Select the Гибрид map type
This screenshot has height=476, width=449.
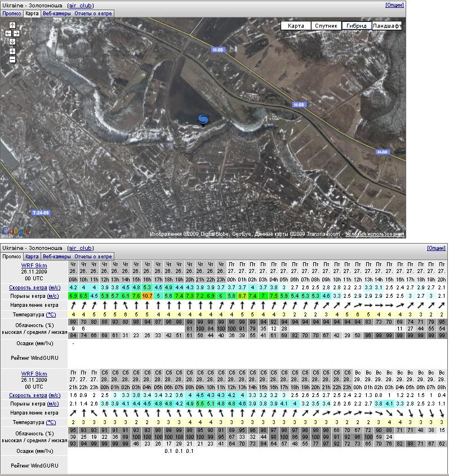coord(357,26)
